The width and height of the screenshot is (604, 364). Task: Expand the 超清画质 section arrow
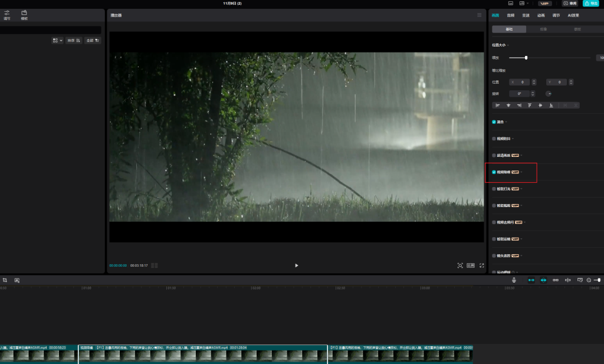tap(521, 155)
